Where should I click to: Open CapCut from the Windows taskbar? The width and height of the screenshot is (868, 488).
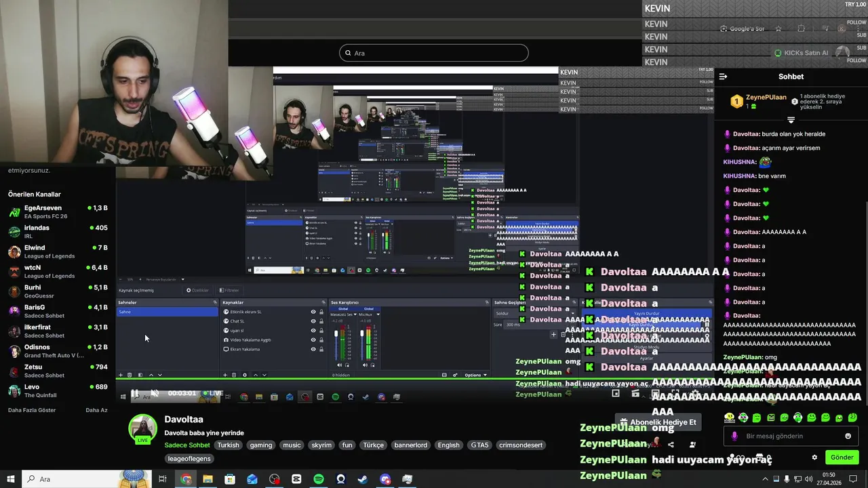pos(296,479)
